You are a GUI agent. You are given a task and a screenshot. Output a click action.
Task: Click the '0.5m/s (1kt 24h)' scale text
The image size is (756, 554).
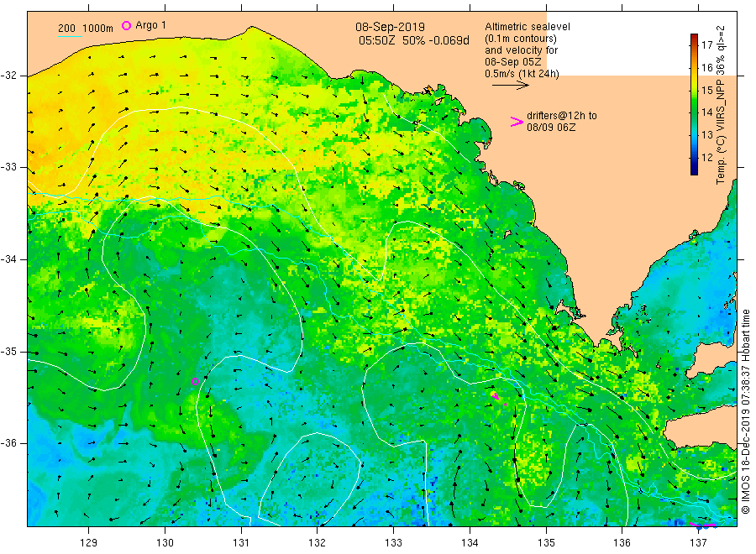click(522, 74)
